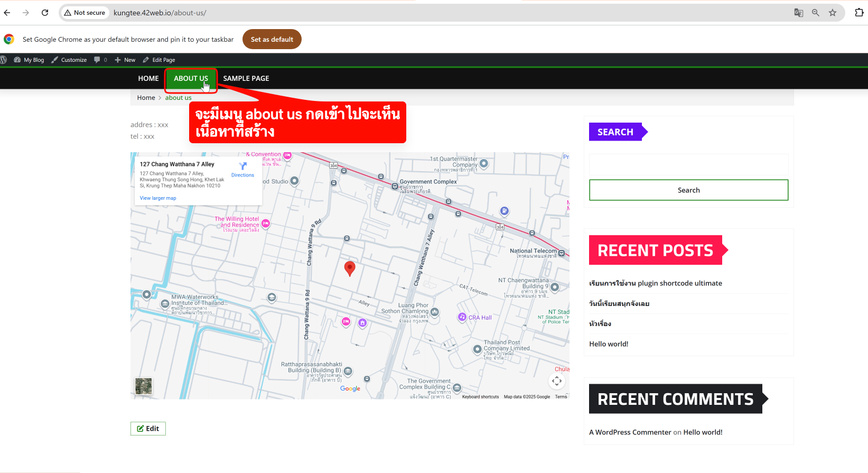868x473 pixels.
Task: Click the Directions icon on map card
Action: point(242,167)
